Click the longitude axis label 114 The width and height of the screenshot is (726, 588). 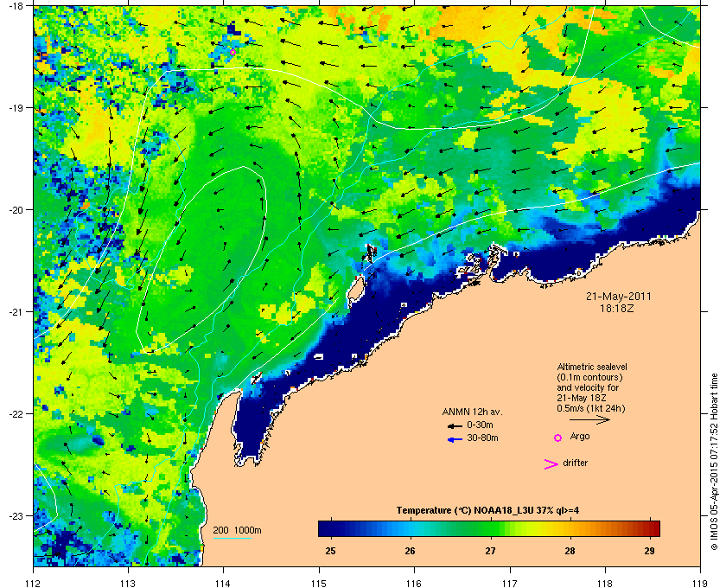(x=223, y=584)
